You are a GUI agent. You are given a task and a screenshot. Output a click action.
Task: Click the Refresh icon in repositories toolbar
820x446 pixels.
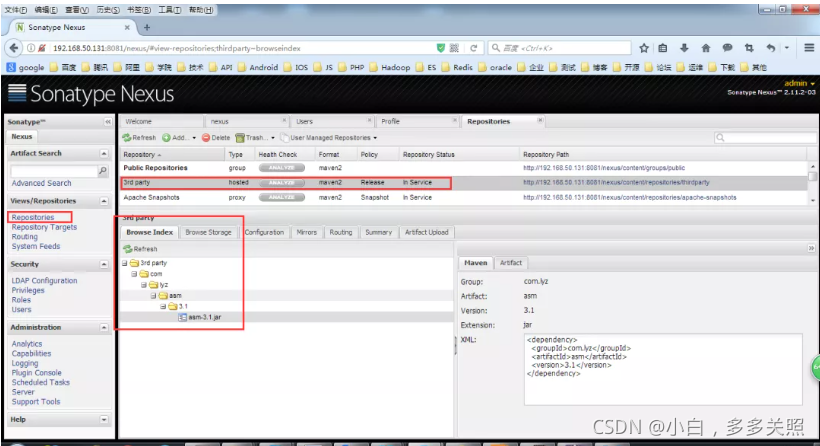[139, 138]
